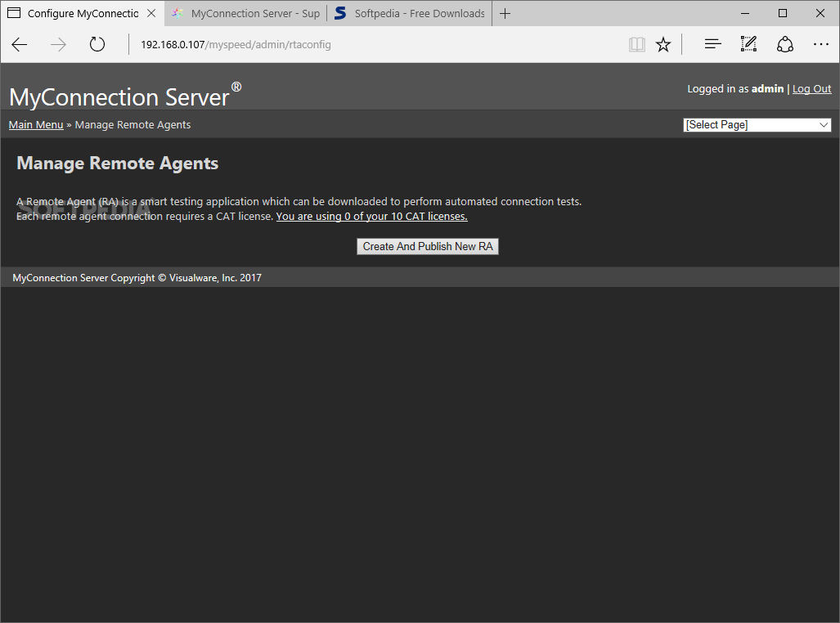This screenshot has height=623, width=840.
Task: Close the Configure MyConnection tab
Action: click(x=151, y=13)
